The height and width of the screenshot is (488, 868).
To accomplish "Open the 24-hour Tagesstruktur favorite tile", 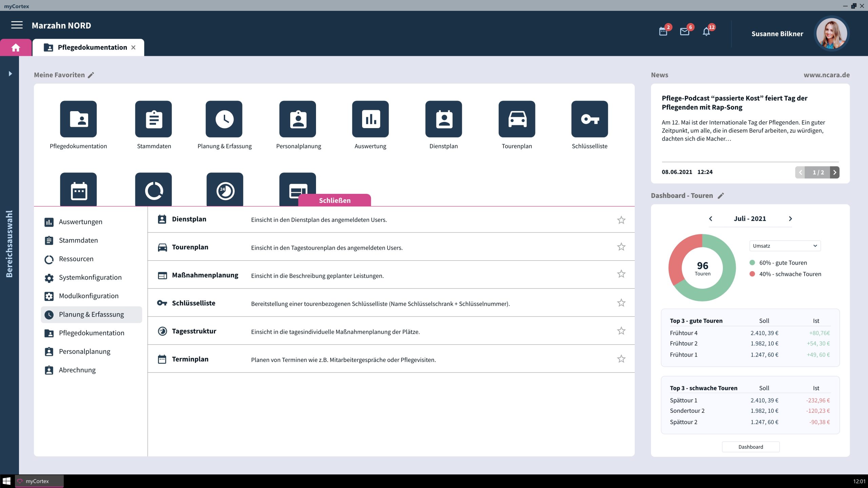I will coord(225,189).
